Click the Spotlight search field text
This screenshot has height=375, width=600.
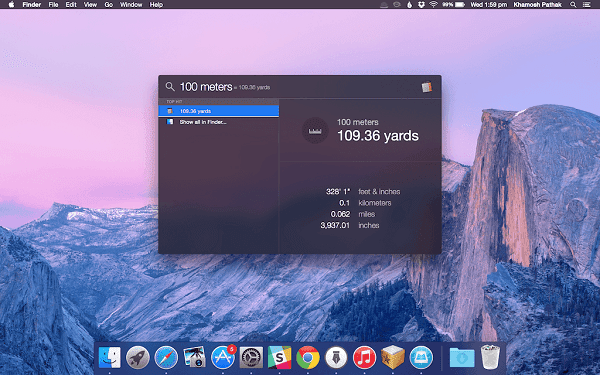point(206,87)
